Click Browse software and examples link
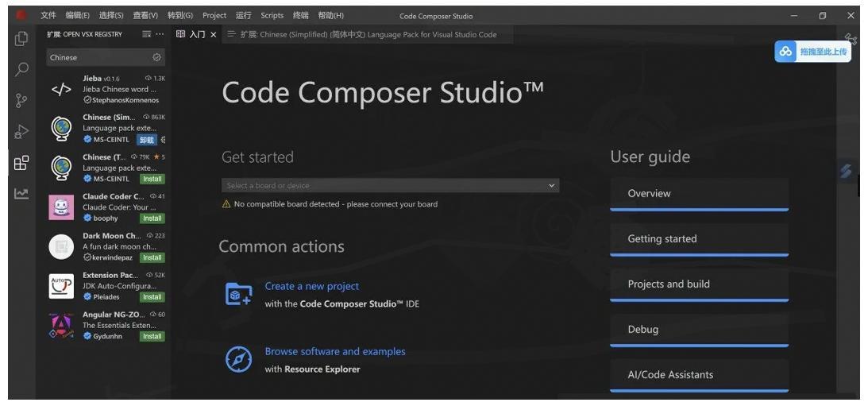Screen dimensions: 868x406 (x=335, y=352)
